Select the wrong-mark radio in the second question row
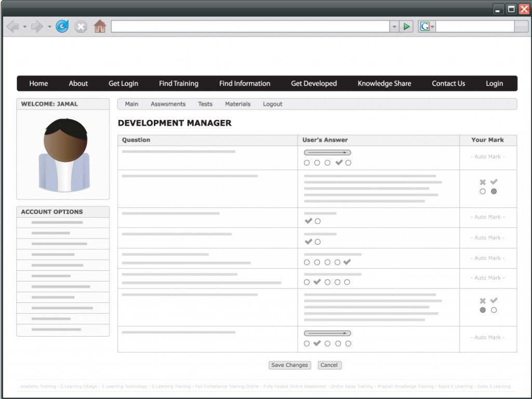The width and height of the screenshot is (532, 399). coord(483,191)
